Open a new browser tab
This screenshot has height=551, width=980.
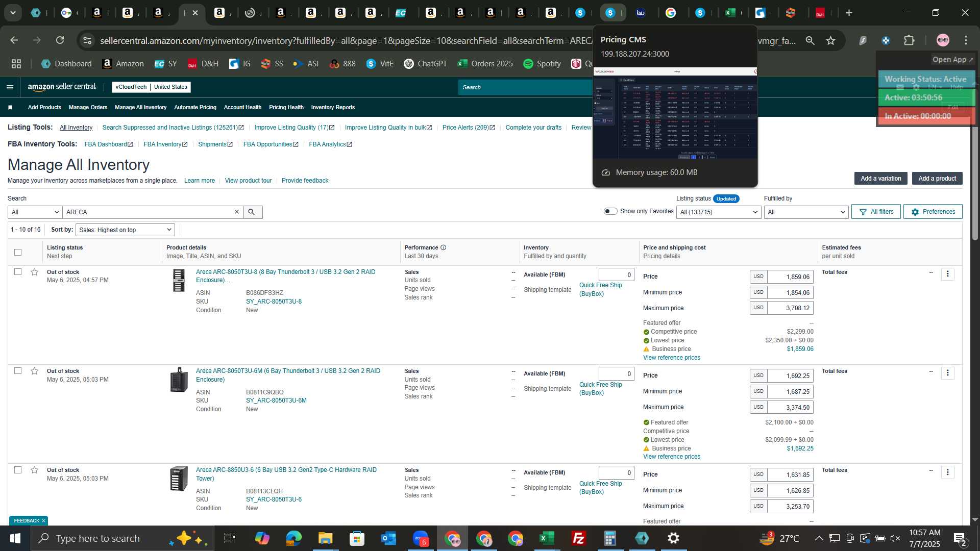(849, 13)
